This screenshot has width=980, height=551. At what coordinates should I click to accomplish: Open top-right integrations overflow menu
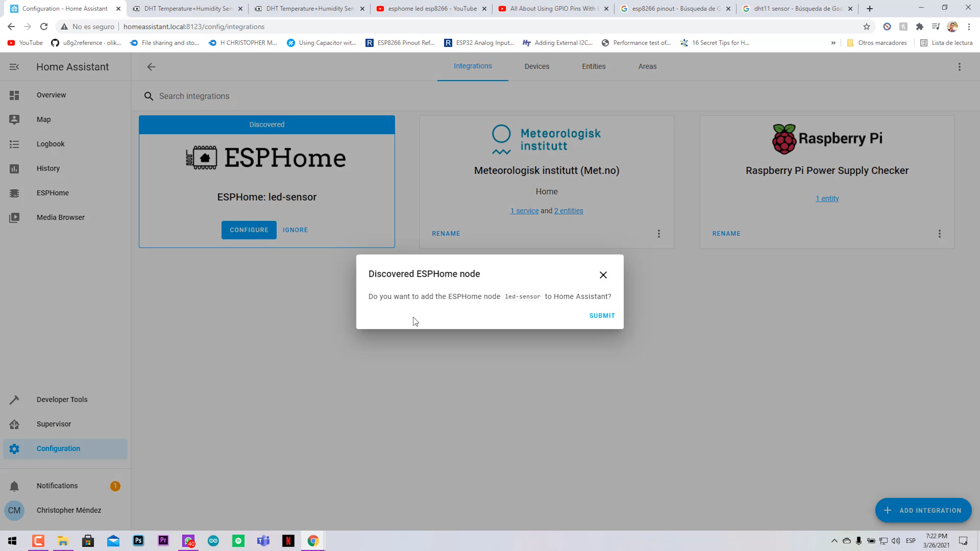[x=959, y=67]
